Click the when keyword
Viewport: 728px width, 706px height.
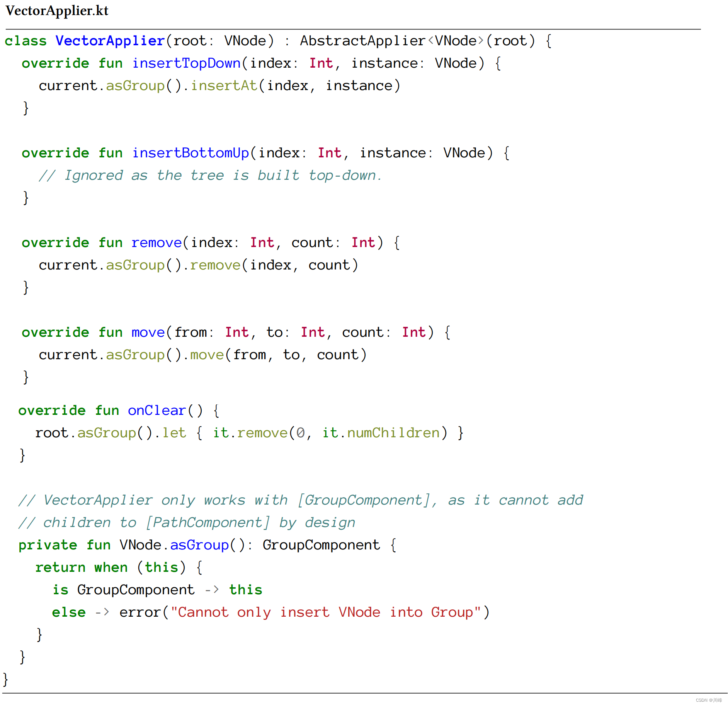(x=111, y=567)
